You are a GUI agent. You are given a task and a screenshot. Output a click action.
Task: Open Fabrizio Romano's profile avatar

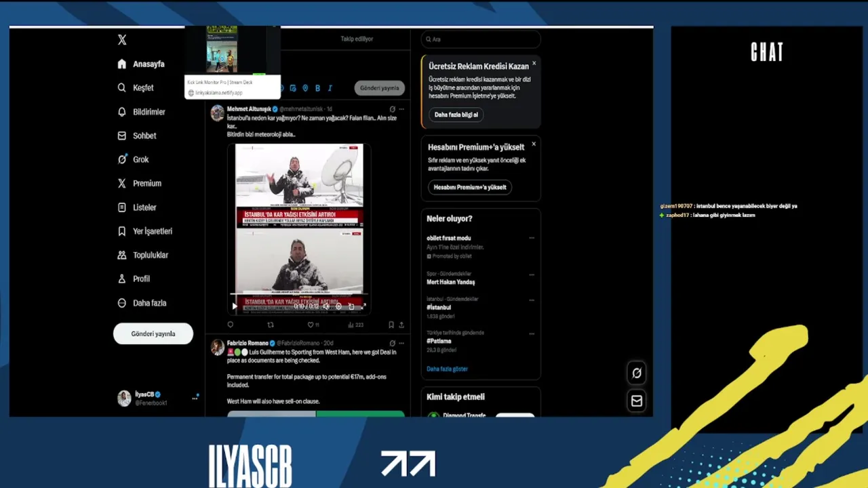click(217, 348)
